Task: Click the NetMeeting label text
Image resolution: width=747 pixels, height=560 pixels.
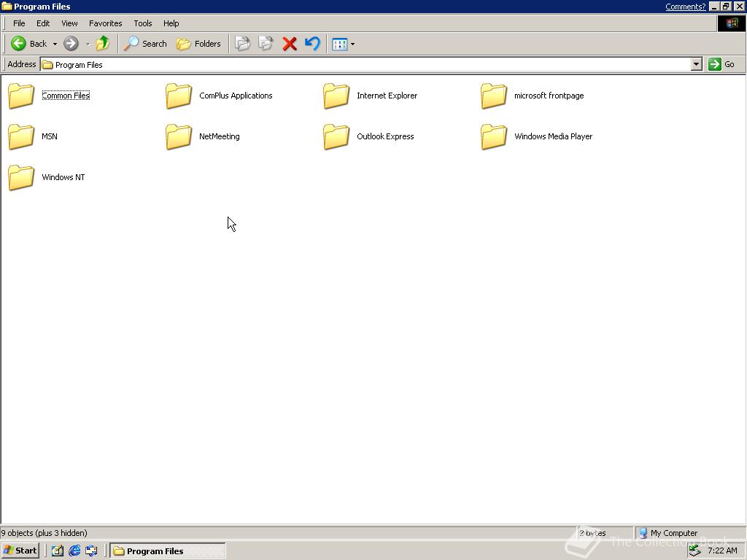Action: point(219,136)
